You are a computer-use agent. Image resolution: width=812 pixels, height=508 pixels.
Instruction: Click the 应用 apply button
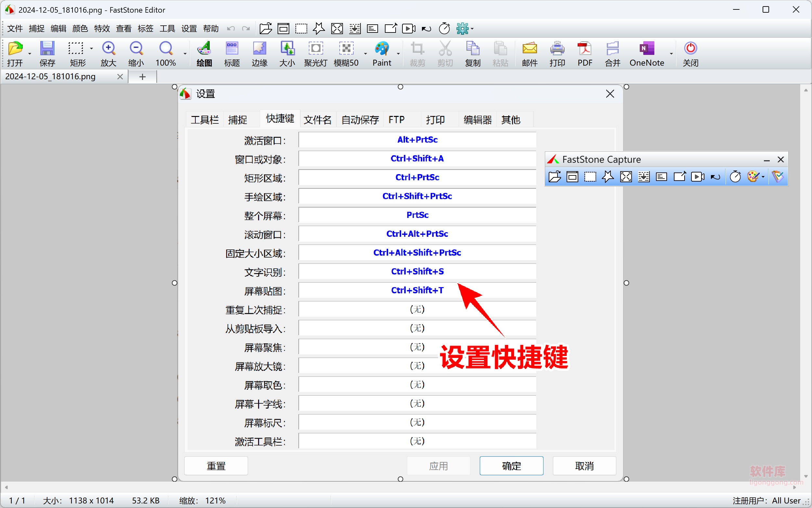coord(438,466)
